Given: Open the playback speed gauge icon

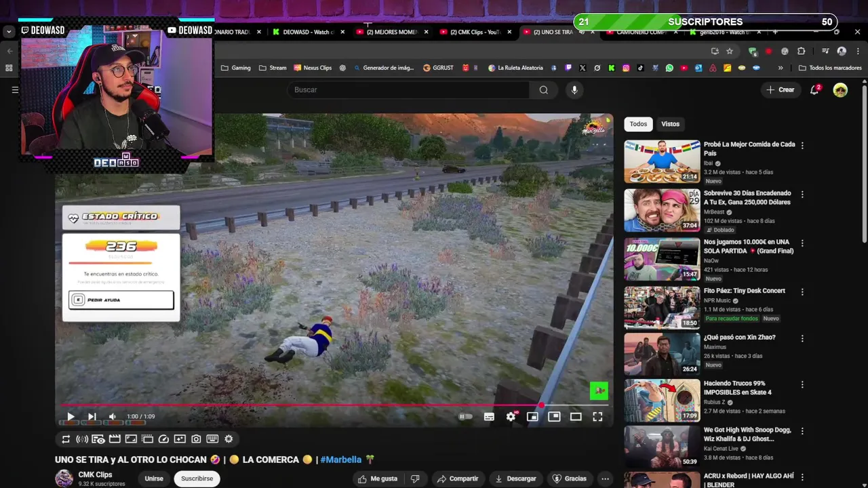Looking at the screenshot, I should pos(163,439).
